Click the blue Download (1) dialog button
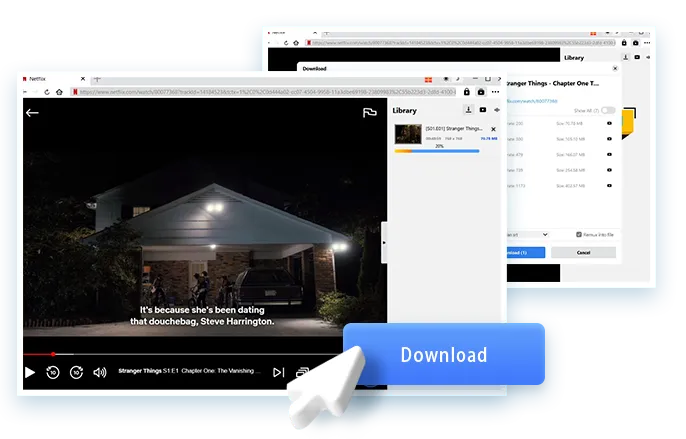686x439 pixels. pos(526,253)
